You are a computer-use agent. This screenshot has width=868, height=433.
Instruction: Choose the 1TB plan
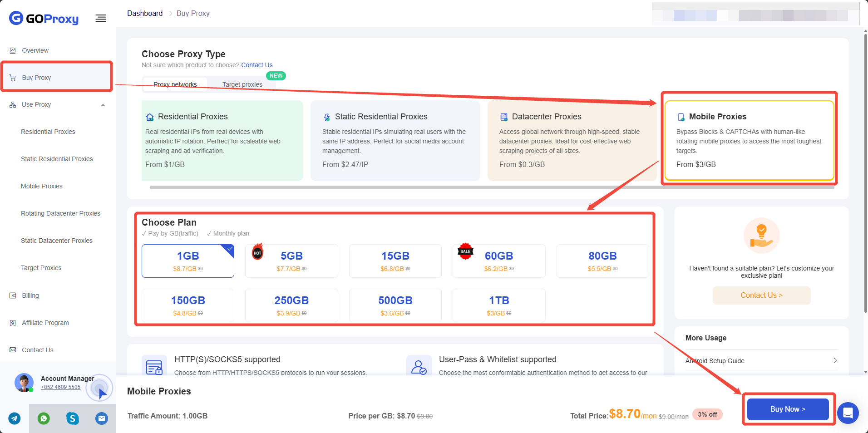click(499, 305)
